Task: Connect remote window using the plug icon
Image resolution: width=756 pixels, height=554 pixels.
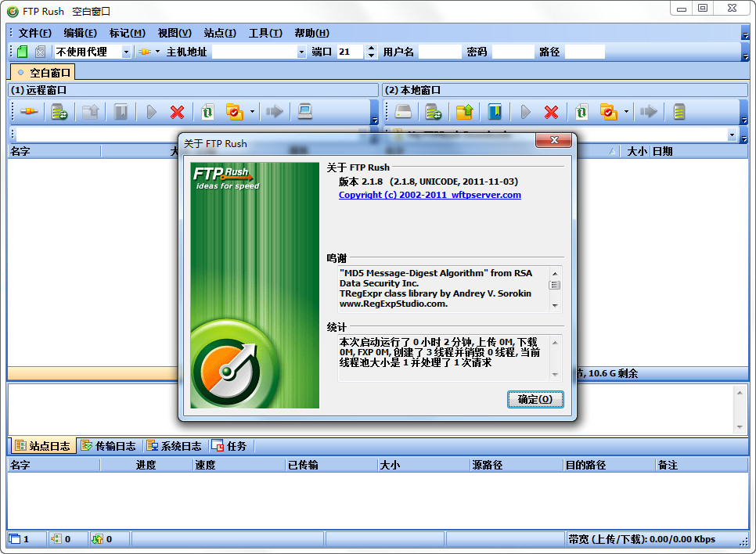Action: [x=29, y=112]
